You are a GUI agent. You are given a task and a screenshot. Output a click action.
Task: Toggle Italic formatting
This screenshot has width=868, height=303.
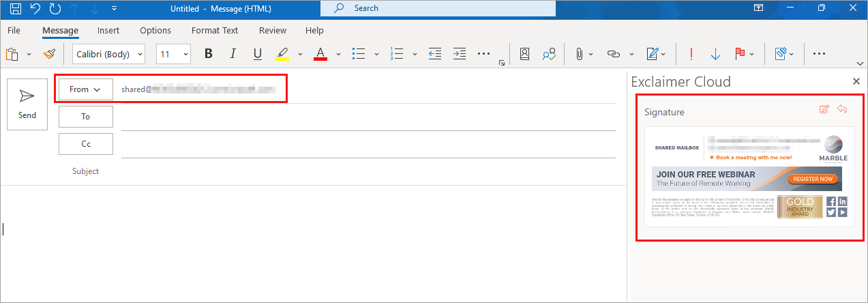[x=233, y=54]
